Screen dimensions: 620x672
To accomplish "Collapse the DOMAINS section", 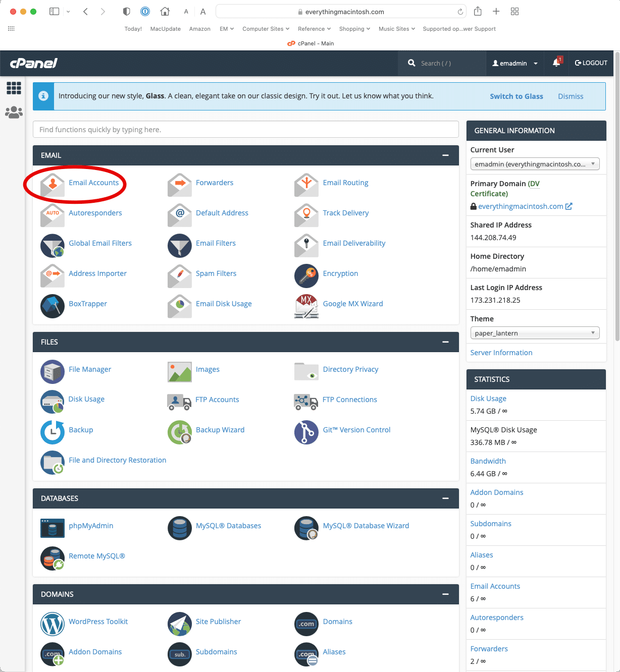I will [x=445, y=594].
